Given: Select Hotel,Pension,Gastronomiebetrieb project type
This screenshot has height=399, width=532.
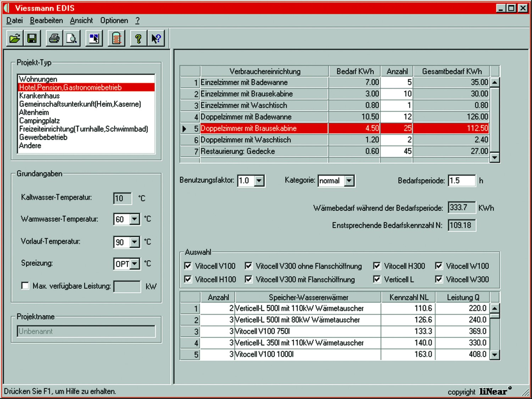Looking at the screenshot, I should pyautogui.click(x=86, y=87).
